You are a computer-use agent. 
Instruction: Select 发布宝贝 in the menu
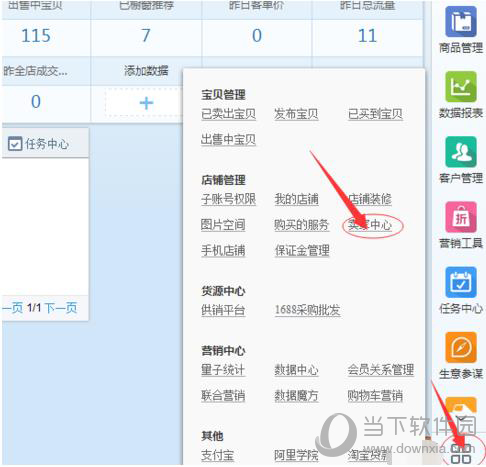(x=296, y=114)
